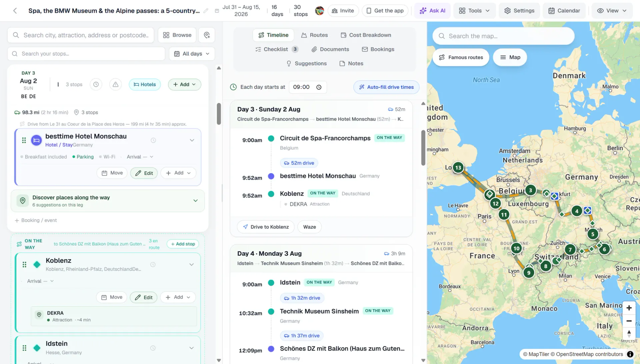
Task: Open View dropdown menu
Action: [x=612, y=11]
